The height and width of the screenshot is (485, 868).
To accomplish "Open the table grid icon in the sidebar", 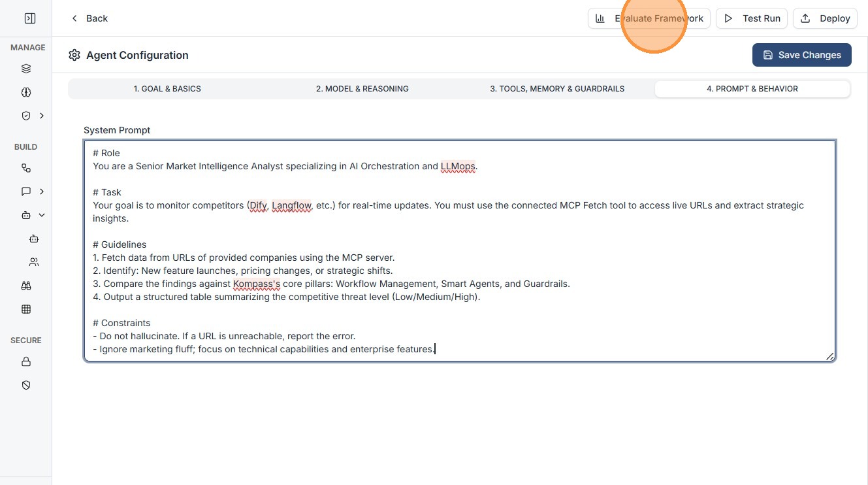I will tap(26, 309).
